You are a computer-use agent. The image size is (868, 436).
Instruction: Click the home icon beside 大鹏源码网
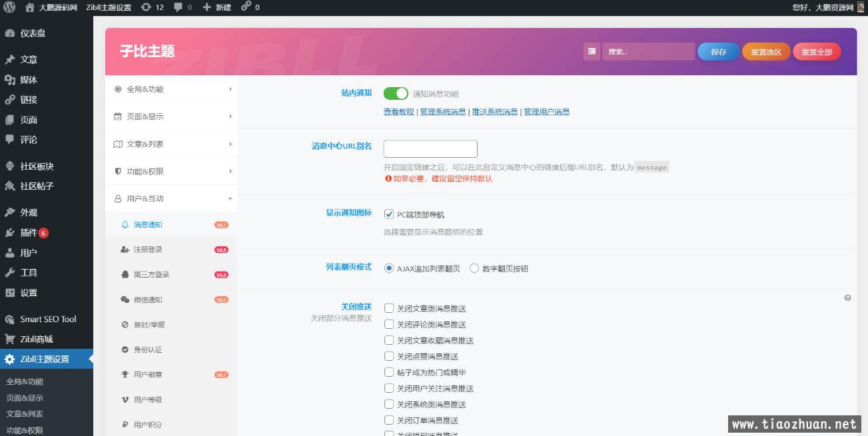(30, 7)
